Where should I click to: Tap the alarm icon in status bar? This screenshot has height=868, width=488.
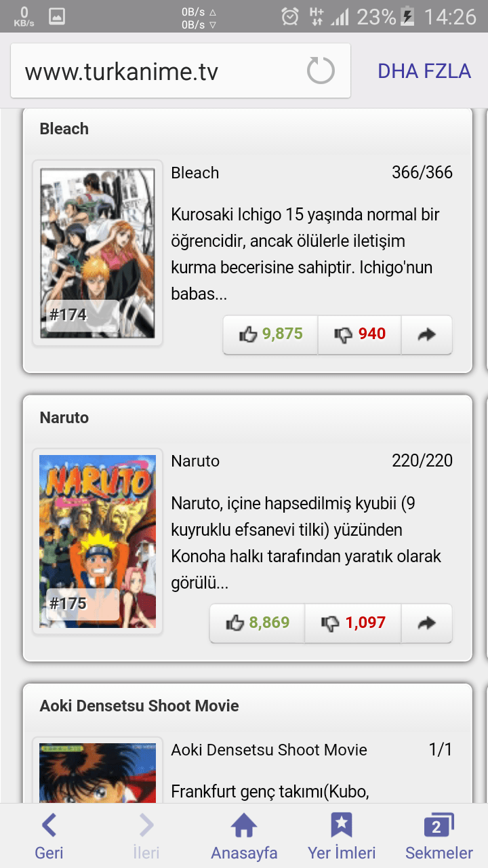pos(290,16)
